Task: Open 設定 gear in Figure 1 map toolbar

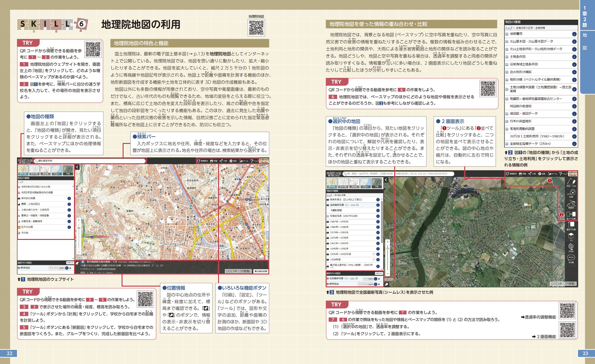Action: (233, 161)
